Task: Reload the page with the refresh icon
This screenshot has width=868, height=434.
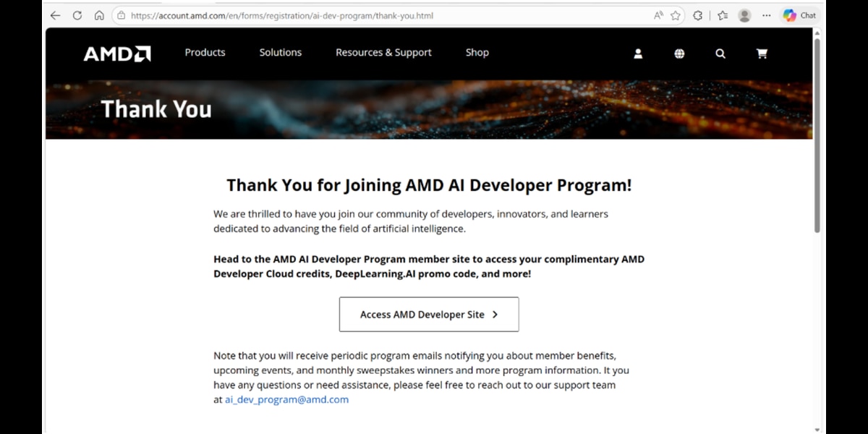Action: click(x=77, y=15)
